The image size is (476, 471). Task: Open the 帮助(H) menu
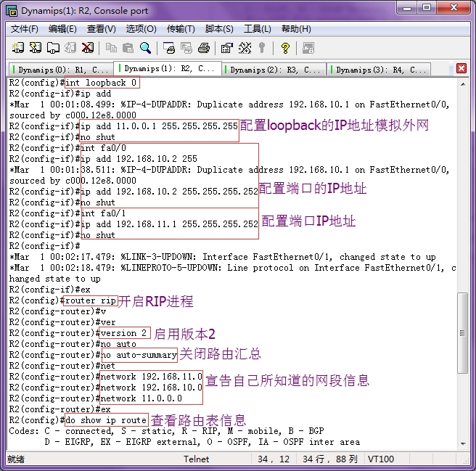[296, 29]
